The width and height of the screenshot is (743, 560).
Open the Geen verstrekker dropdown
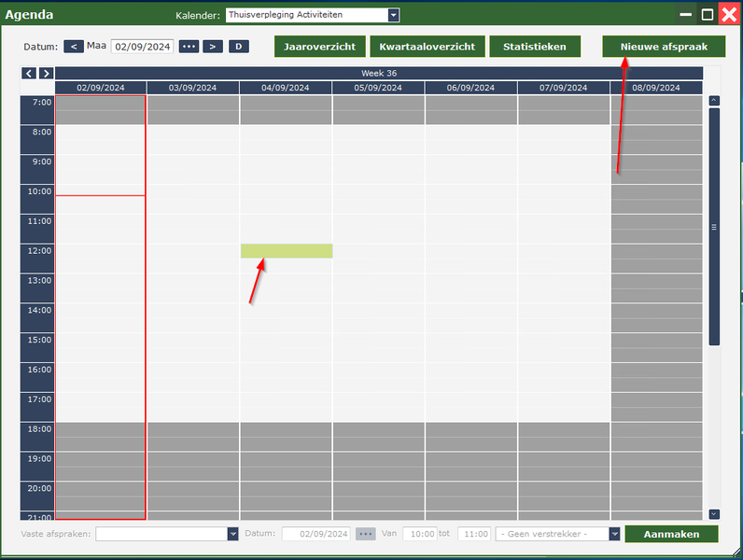click(614, 534)
